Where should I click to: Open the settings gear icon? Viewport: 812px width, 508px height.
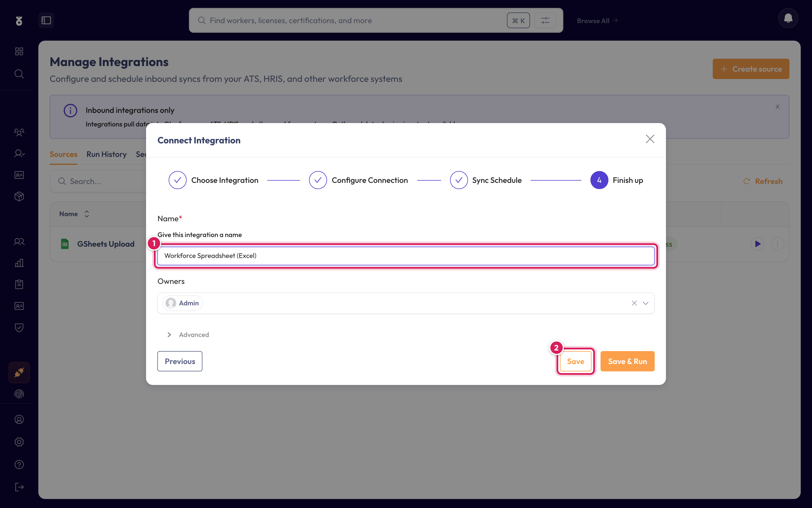pyautogui.click(x=19, y=442)
